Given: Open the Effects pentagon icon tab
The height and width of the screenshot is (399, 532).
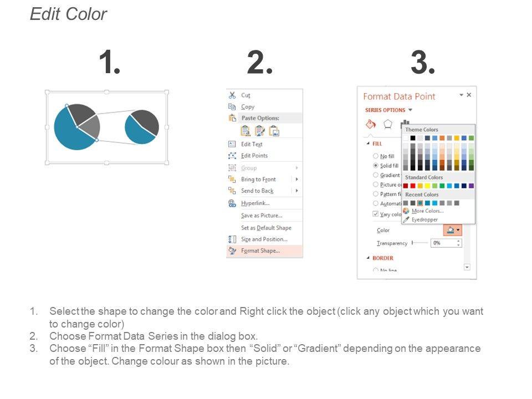Looking at the screenshot, I should pos(388,124).
